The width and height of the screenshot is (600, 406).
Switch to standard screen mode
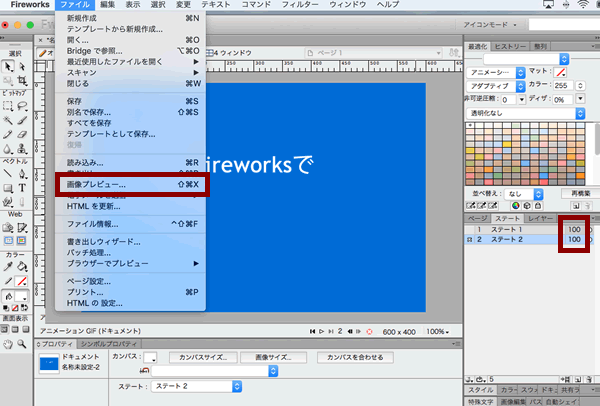coord(4,329)
